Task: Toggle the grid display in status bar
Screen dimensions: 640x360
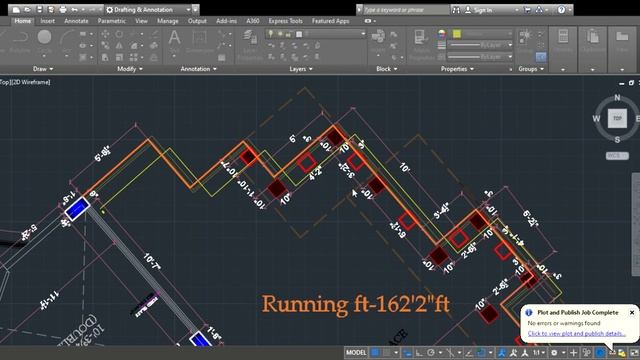Action: 376,353
